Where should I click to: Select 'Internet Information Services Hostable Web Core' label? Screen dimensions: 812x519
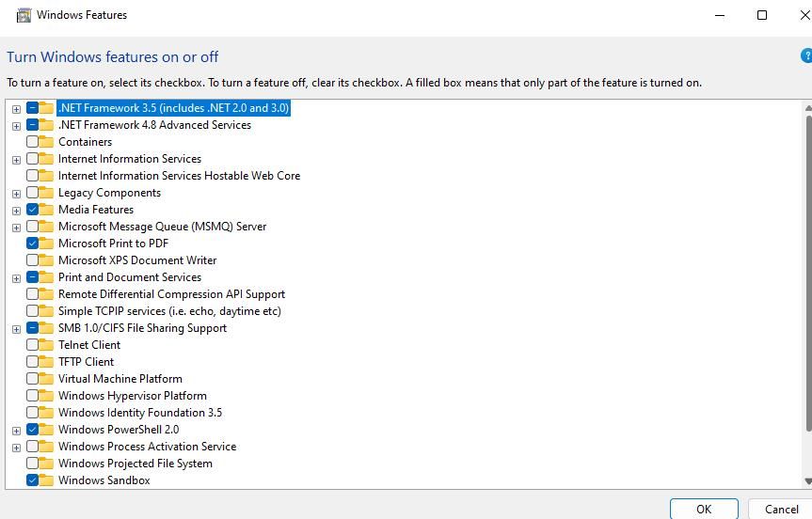click(179, 176)
